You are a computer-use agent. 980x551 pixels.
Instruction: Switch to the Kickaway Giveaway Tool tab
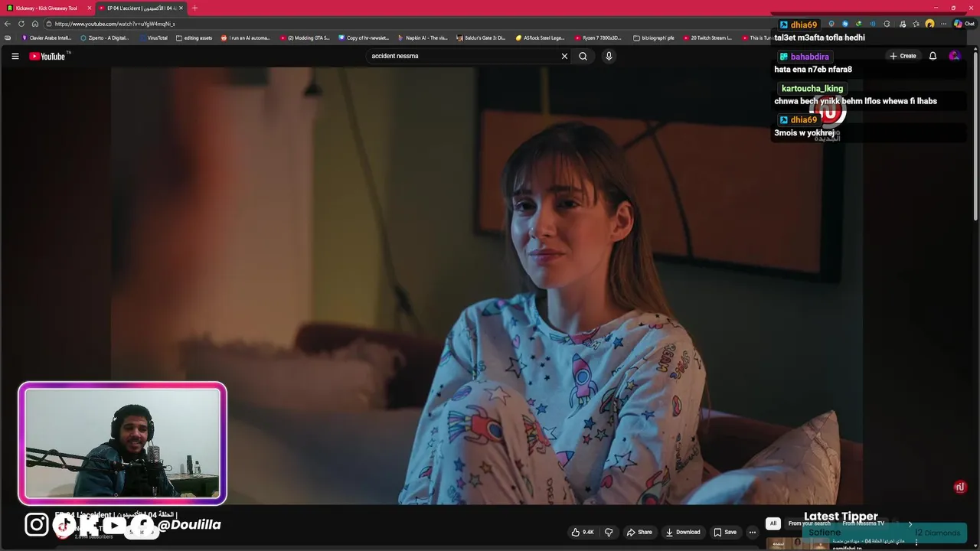tap(46, 8)
